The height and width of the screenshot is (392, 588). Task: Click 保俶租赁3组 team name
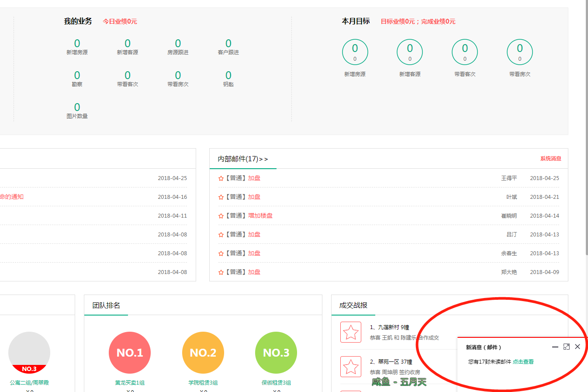[x=276, y=383]
